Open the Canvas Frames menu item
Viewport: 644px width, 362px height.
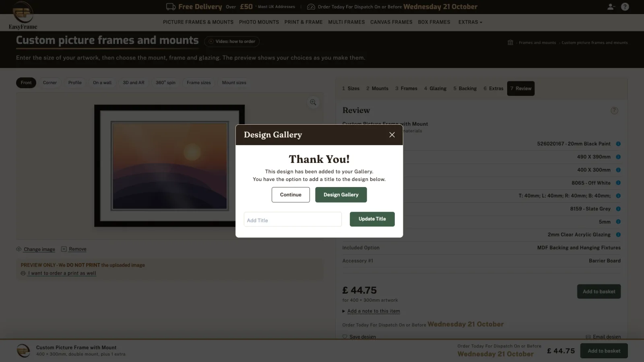pyautogui.click(x=391, y=22)
